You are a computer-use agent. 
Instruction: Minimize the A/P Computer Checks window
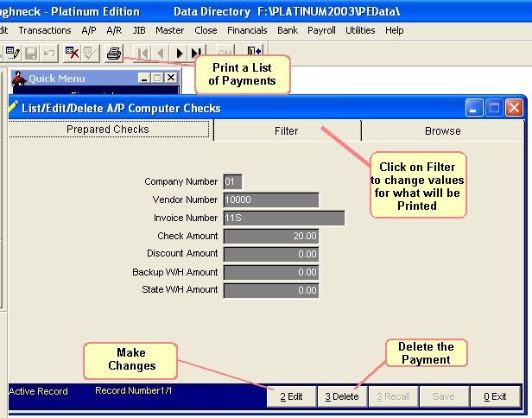click(x=473, y=108)
